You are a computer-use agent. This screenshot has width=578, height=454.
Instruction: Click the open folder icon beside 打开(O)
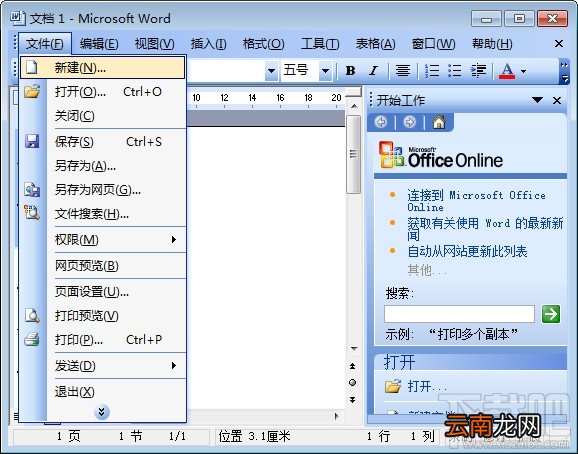(x=32, y=91)
